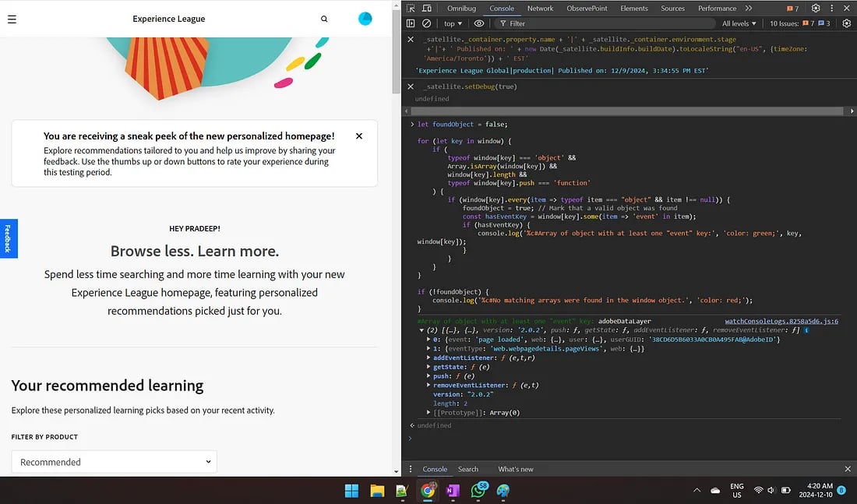Click the console Filter input field
Viewport: 857px width, 504px height.
click(x=605, y=23)
